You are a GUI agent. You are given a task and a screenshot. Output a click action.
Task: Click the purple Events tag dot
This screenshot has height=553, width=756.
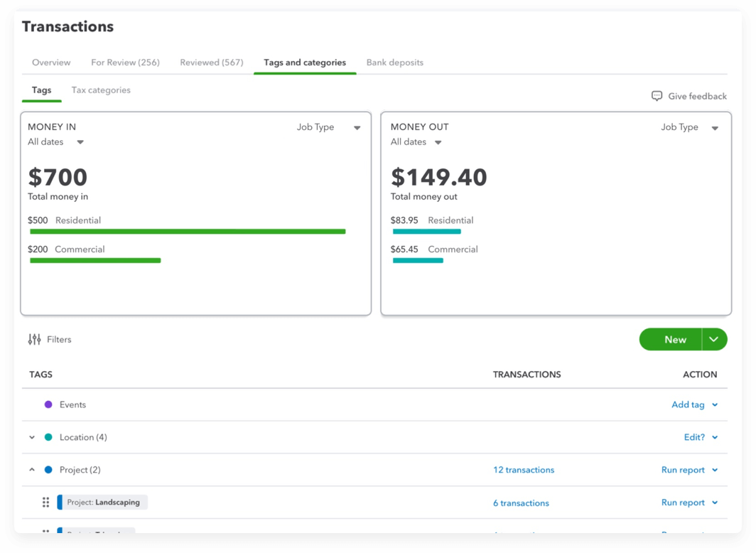pyautogui.click(x=48, y=404)
